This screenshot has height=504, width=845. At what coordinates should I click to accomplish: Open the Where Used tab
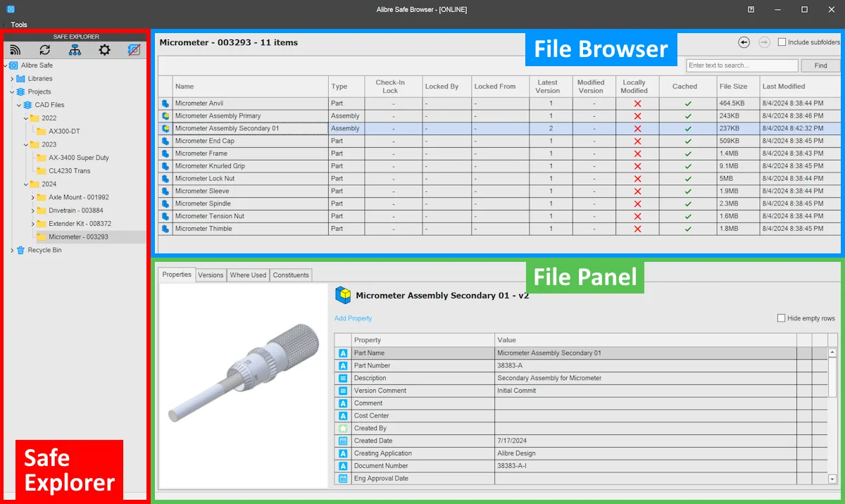(x=248, y=275)
